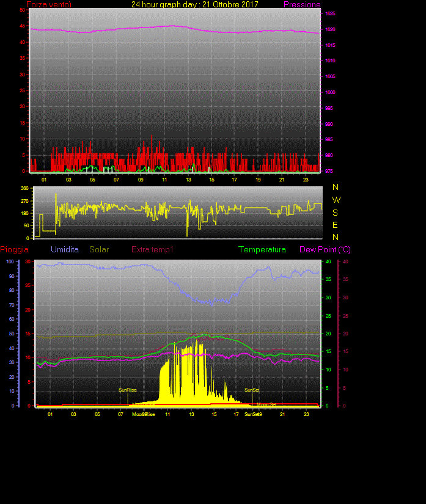Click the "180" wind direction axis value

(25, 213)
